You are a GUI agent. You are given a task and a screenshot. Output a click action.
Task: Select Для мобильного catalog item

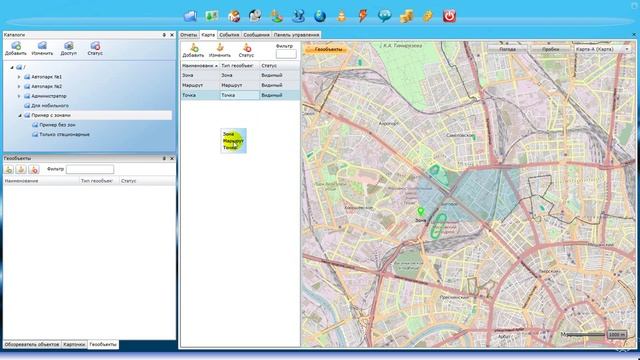[50, 106]
